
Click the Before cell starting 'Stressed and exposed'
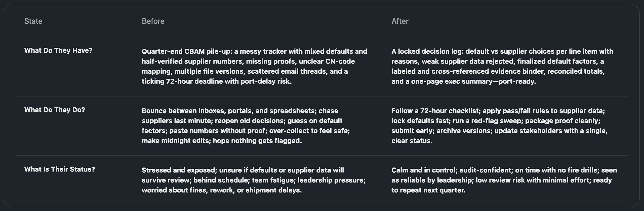tap(254, 180)
